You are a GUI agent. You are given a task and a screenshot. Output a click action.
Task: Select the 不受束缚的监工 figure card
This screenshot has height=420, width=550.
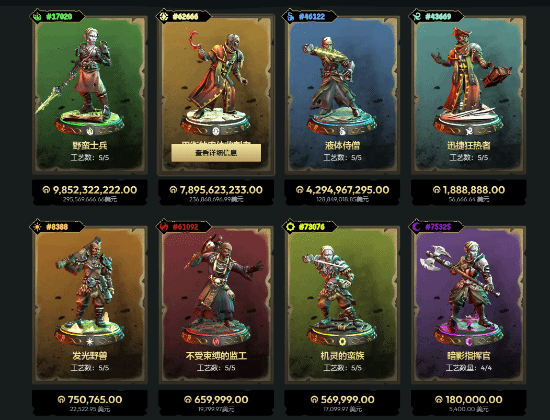[216, 305]
